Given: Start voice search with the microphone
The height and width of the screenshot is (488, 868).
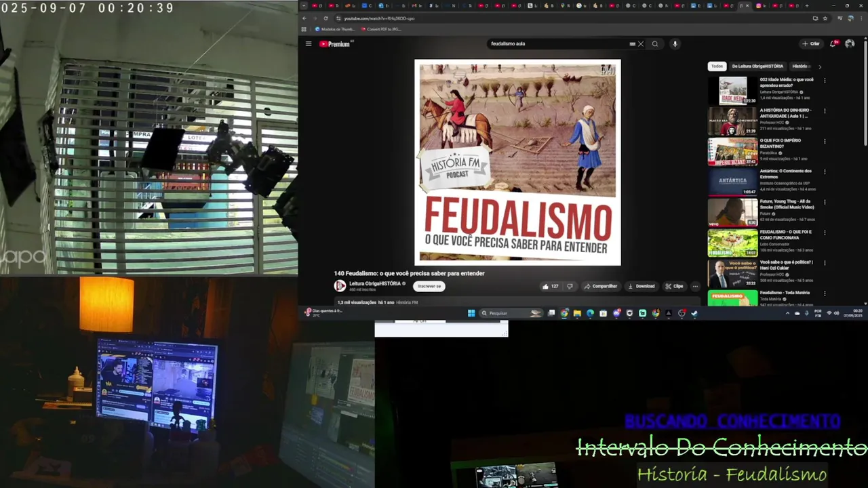Looking at the screenshot, I should click(675, 44).
